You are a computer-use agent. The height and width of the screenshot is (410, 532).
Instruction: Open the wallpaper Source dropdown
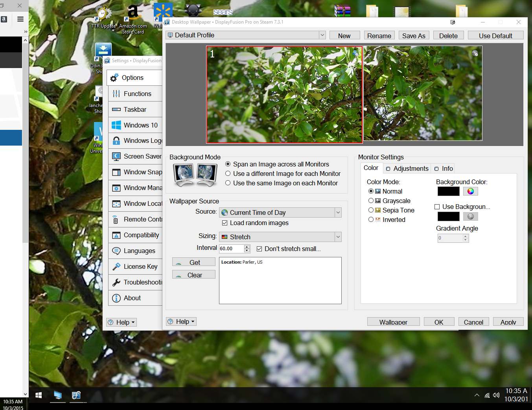click(x=338, y=212)
